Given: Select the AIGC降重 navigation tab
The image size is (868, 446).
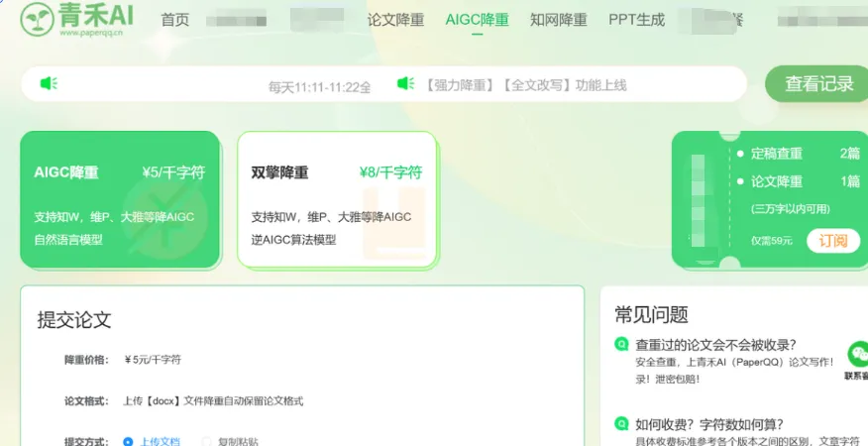Looking at the screenshot, I should 478,20.
